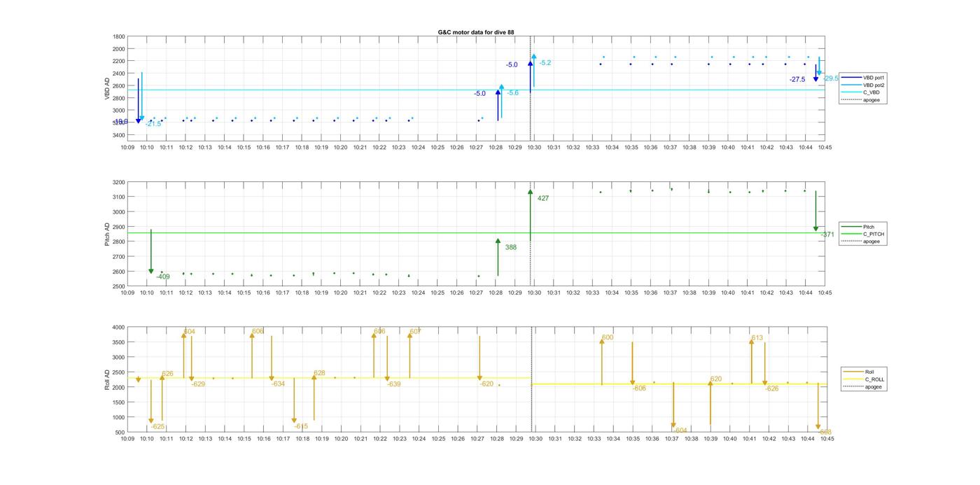
Task: Select 'C_PITCH' legend entry
Action: pos(862,234)
